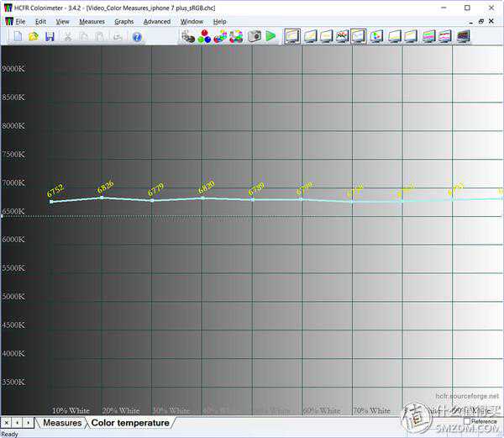The width and height of the screenshot is (504, 438).
Task: Save the file with the floppy disk icon
Action: [x=50, y=36]
